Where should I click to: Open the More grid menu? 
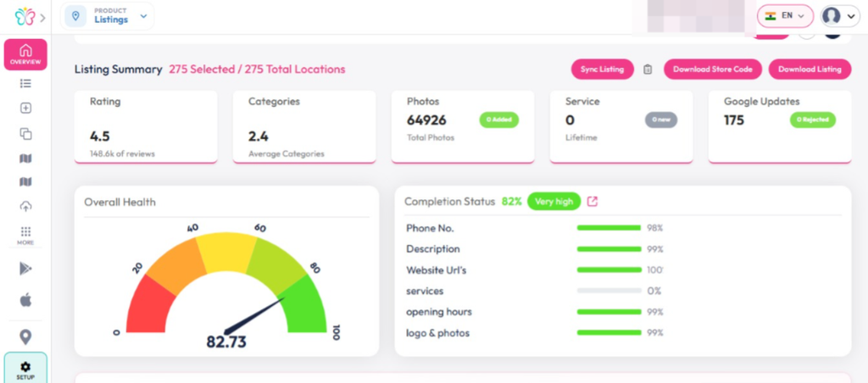(25, 236)
